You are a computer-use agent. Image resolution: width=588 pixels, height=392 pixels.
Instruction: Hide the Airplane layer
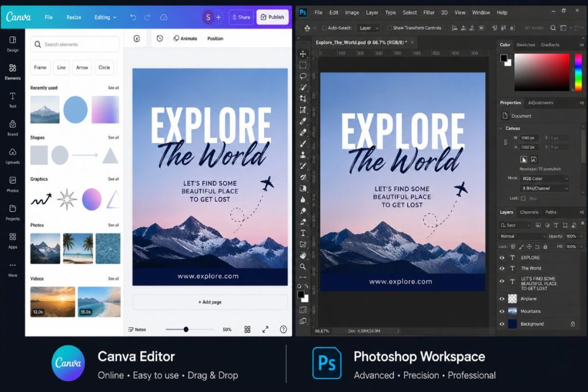502,298
